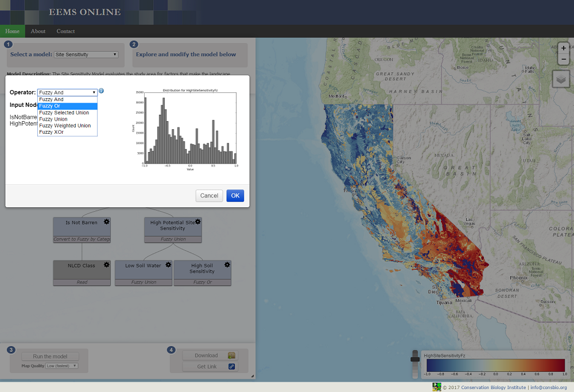
Task: Open the About page
Action: point(38,31)
